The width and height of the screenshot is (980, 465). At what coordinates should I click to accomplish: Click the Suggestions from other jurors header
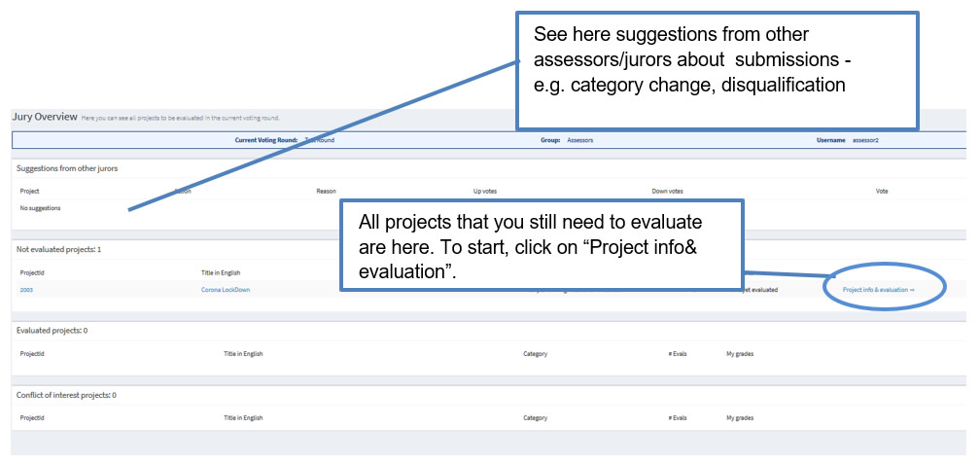coord(67,168)
